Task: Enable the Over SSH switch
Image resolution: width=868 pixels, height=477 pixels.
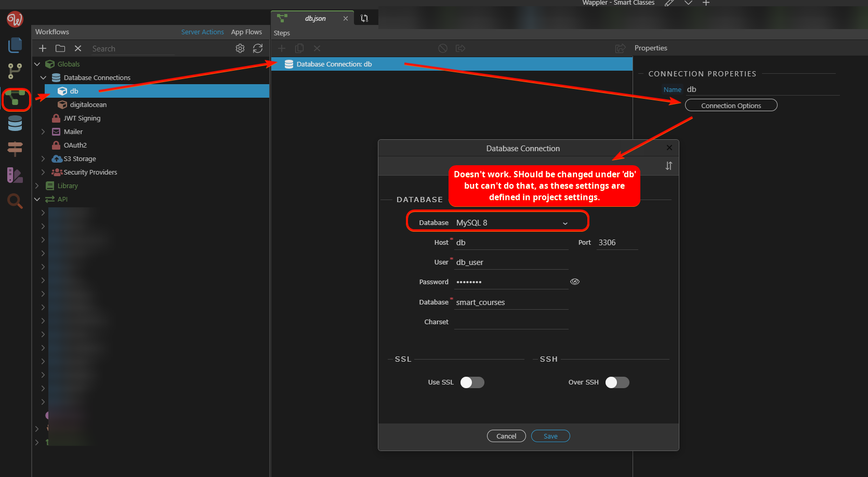Action: point(617,382)
